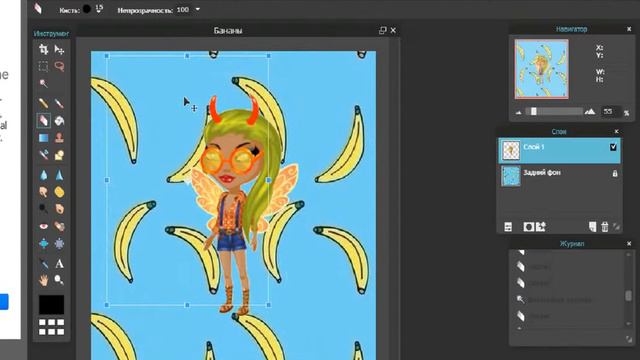The width and height of the screenshot is (640, 360).
Task: Select the Burn tool
Action: 59,209
